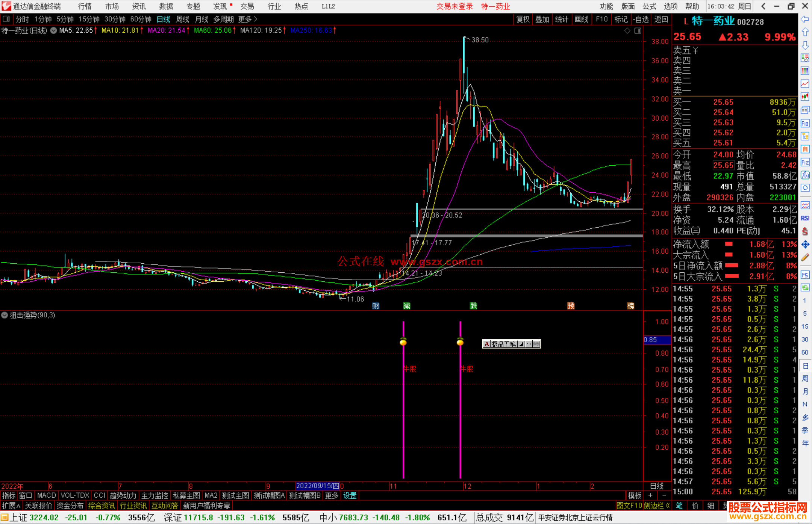
Task: Toggle the 狙击强势 indicator round button
Action: pos(5,315)
